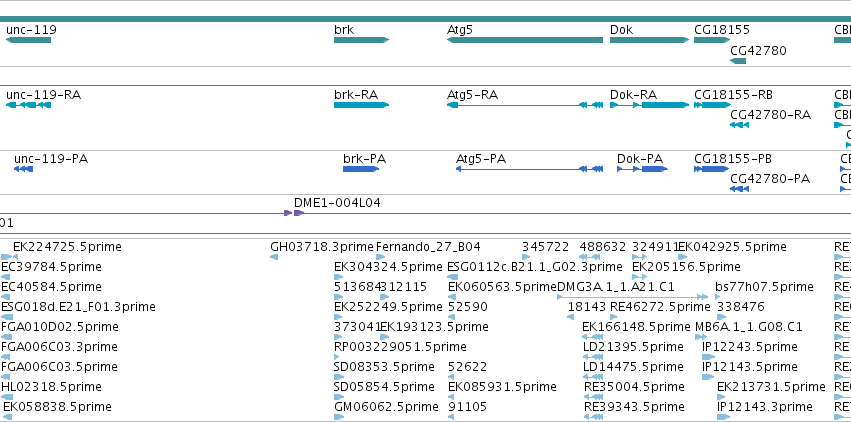Select the brk-PA coding bar

(x=361, y=169)
